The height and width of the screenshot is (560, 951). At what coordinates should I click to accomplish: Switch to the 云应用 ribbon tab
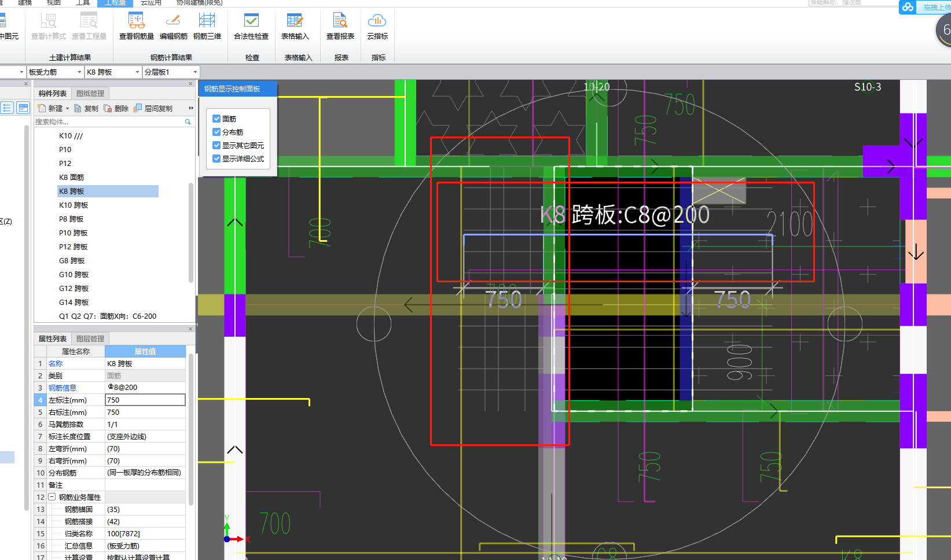coord(151,3)
